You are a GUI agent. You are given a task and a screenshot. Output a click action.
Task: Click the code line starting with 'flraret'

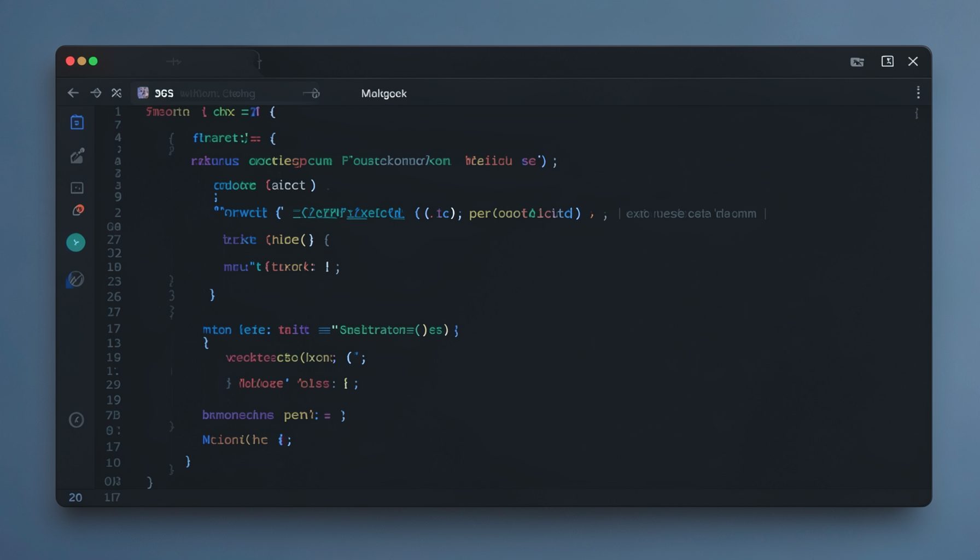235,138
